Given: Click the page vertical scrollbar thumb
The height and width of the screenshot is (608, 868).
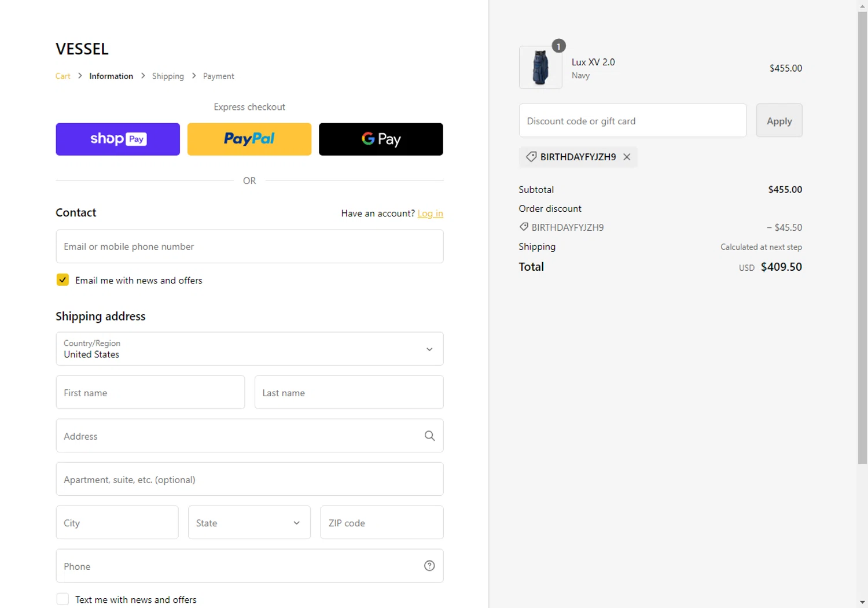Looking at the screenshot, I should pyautogui.click(x=862, y=237).
